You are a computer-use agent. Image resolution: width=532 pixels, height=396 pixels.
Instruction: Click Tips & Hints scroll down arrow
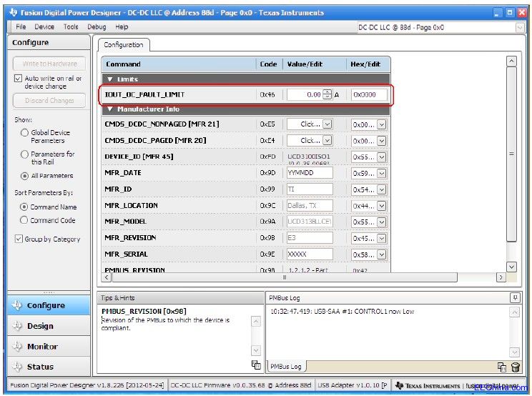pyautogui.click(x=256, y=350)
